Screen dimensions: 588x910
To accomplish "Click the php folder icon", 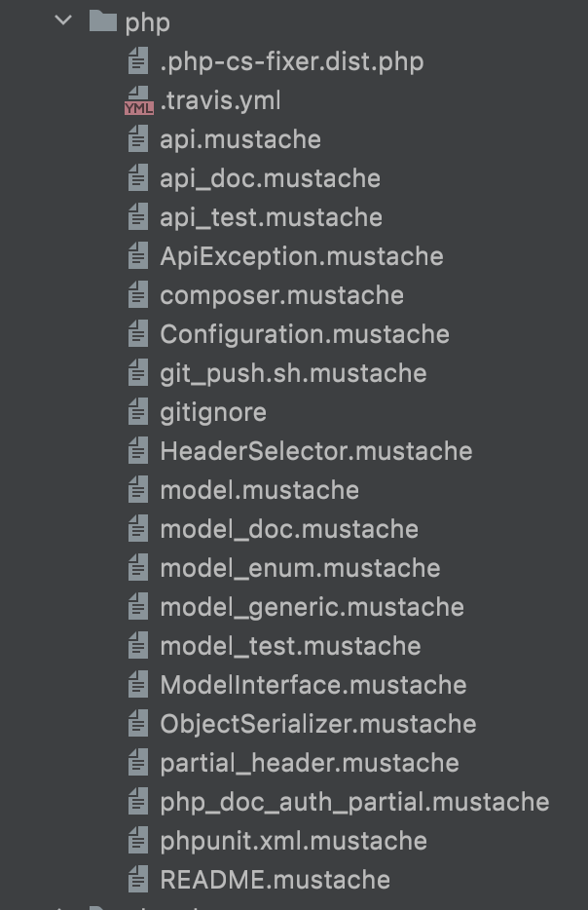I will (x=103, y=20).
